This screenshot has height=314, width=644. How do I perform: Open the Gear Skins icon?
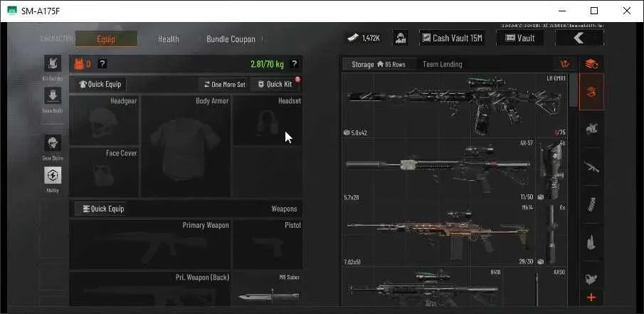[x=53, y=142]
